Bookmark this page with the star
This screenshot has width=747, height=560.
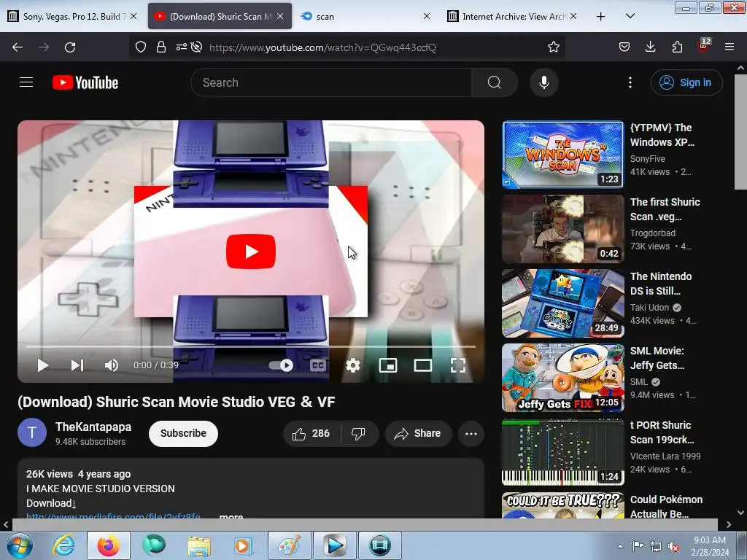[x=553, y=47]
